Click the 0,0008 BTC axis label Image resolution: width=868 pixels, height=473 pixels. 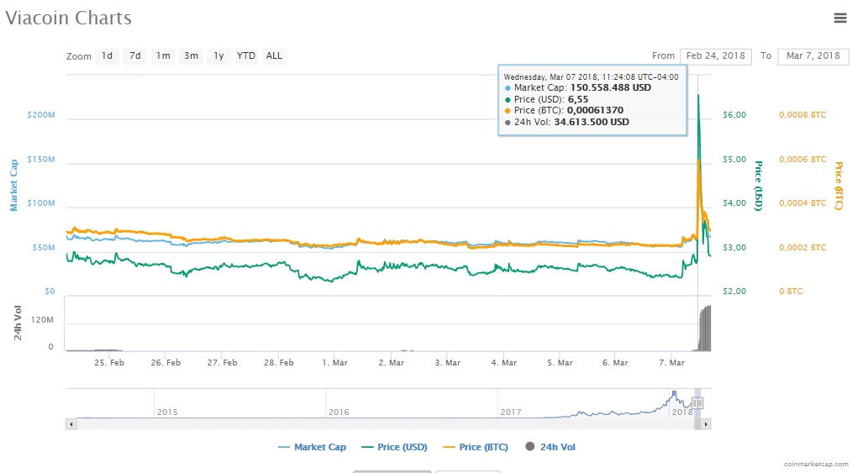[802, 115]
